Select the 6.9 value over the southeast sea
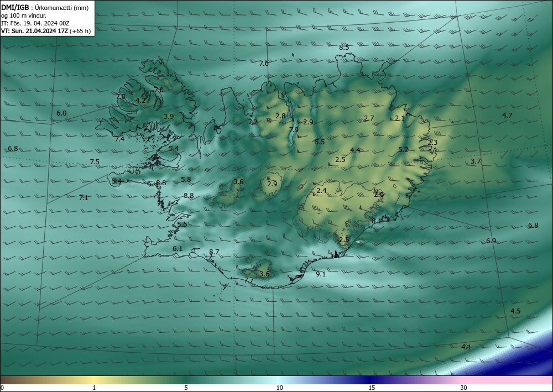Viewport: 553px width, 392px height. coord(491,241)
